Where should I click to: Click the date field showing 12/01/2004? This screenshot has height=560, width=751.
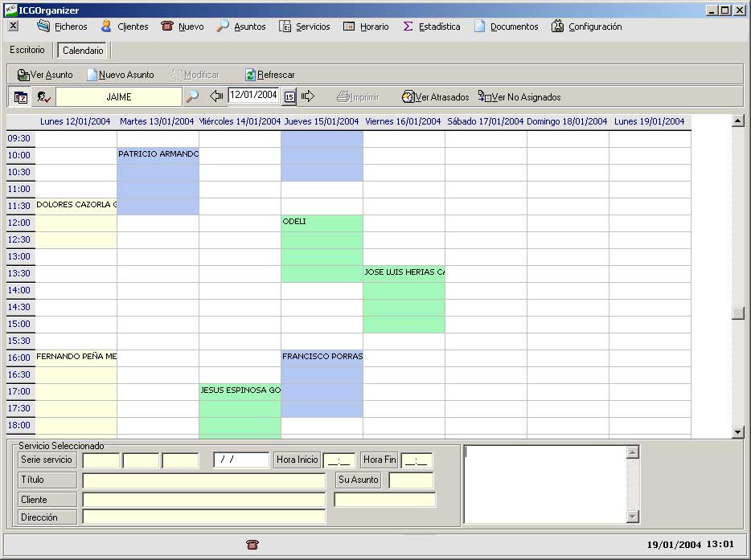coord(253,96)
